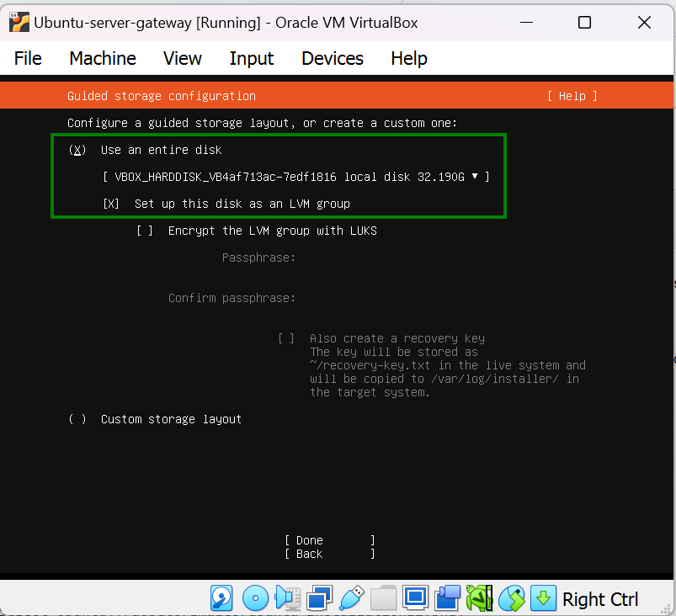Click the [ Help ] button in orange header
The image size is (676, 616).
tap(572, 96)
